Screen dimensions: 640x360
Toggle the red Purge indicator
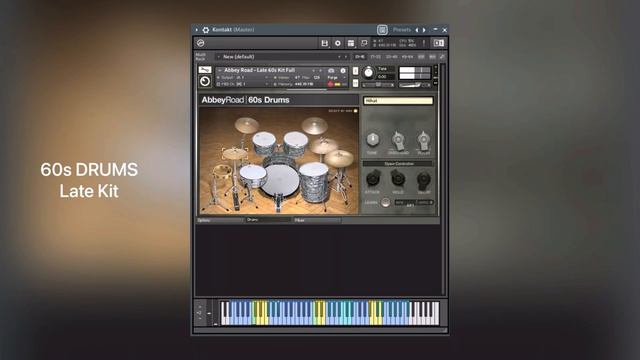pos(330,84)
